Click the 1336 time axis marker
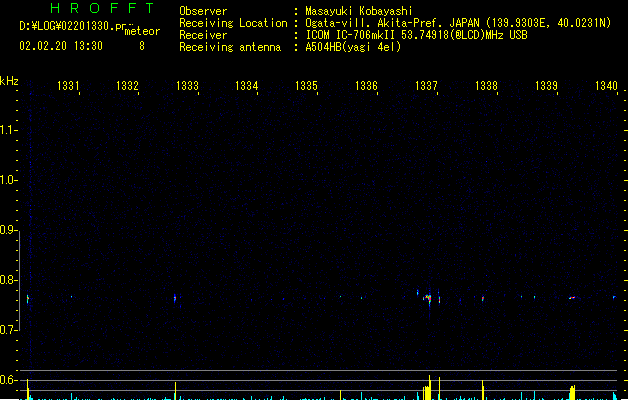Screen dimensions: 629x400 (x=366, y=85)
